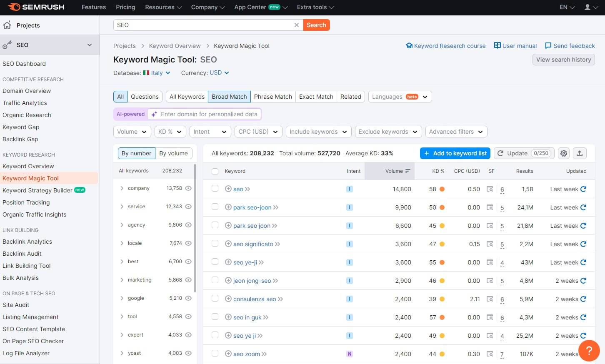Click Add to keyword list button
This screenshot has height=364, width=605.
(x=455, y=153)
